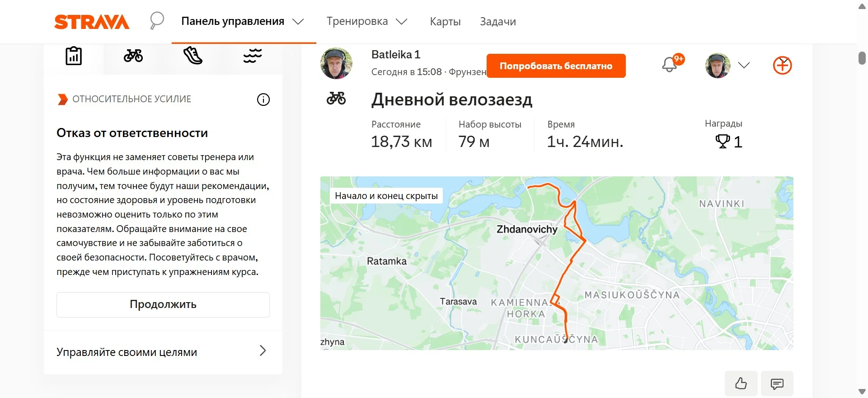This screenshot has width=868, height=398.
Task: Open the profile avatar dropdown arrow
Action: [744, 65]
